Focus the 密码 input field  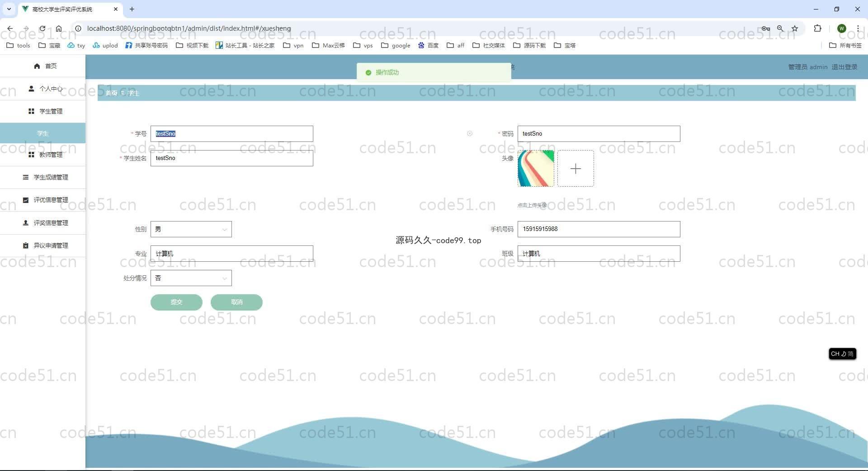click(599, 134)
